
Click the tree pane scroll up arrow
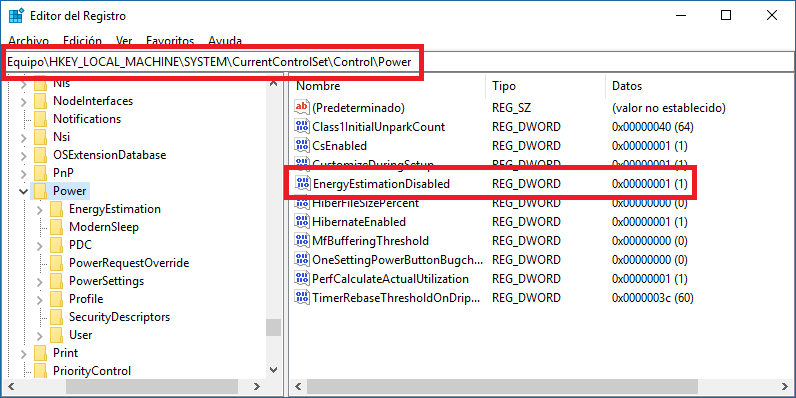(x=273, y=83)
